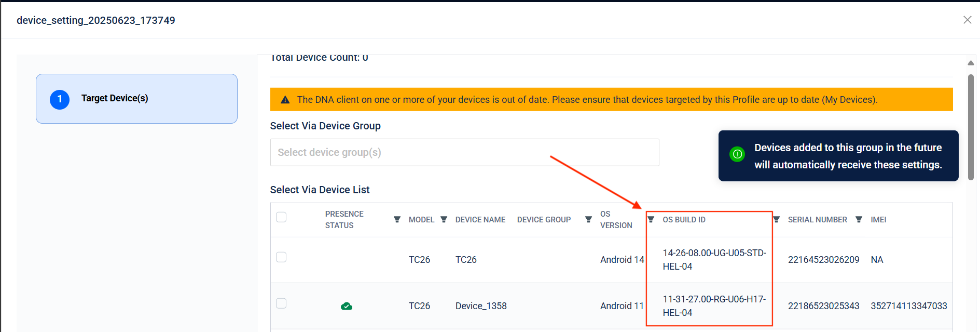This screenshot has height=332, width=980.
Task: Click the Device Group filter icon
Action: (x=588, y=220)
